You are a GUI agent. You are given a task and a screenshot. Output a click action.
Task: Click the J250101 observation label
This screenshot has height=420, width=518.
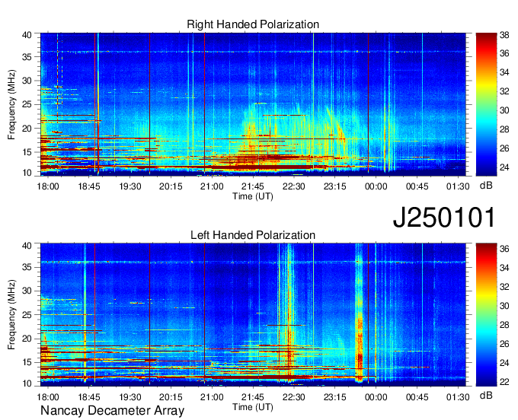click(x=444, y=217)
